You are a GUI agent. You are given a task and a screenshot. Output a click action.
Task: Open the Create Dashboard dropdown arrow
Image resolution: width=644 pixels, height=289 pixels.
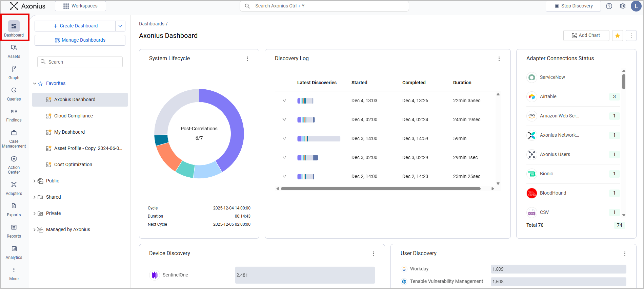(x=120, y=26)
